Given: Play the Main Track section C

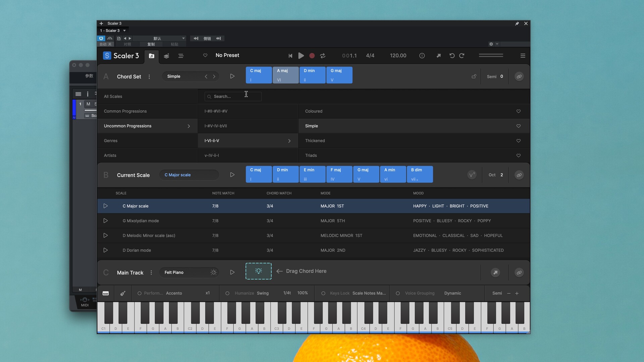Looking at the screenshot, I should 232,273.
